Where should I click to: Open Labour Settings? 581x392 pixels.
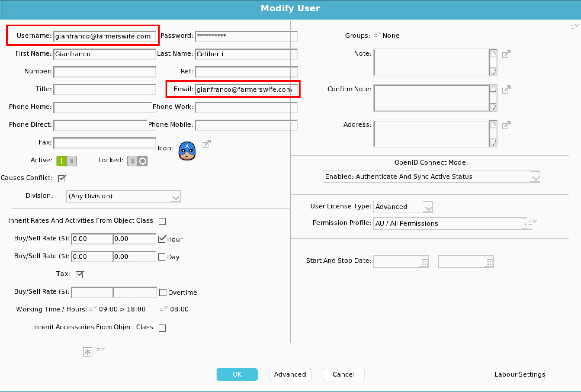point(520,374)
